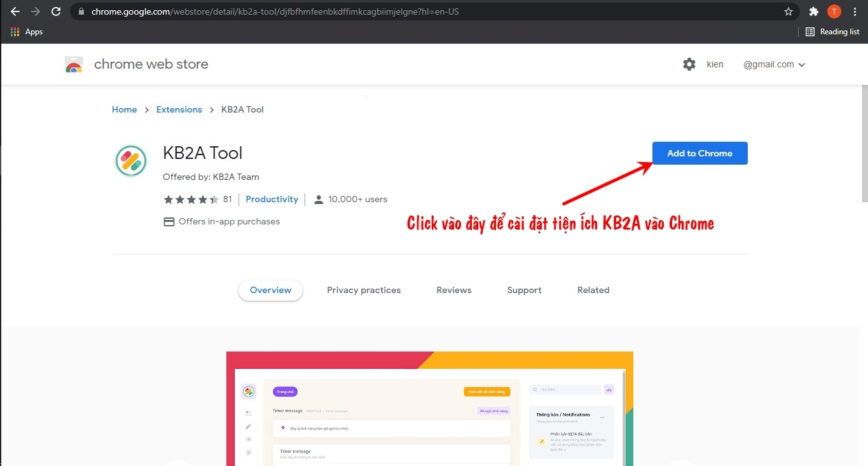Reload the current page
Image resolution: width=868 pixels, height=466 pixels.
56,11
